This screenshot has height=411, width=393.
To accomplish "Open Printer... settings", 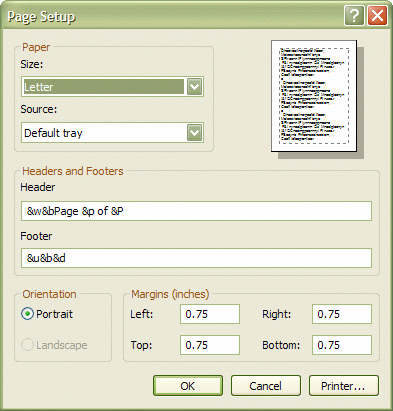I will [x=344, y=386].
